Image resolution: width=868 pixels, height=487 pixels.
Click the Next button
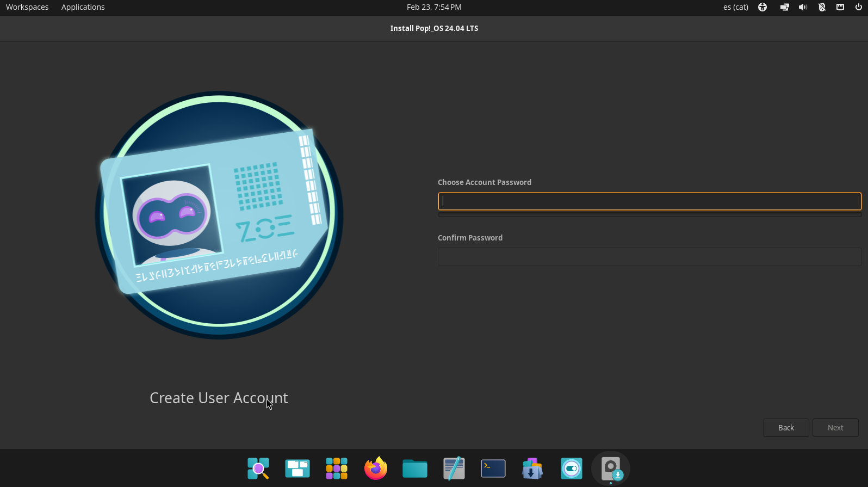835,428
